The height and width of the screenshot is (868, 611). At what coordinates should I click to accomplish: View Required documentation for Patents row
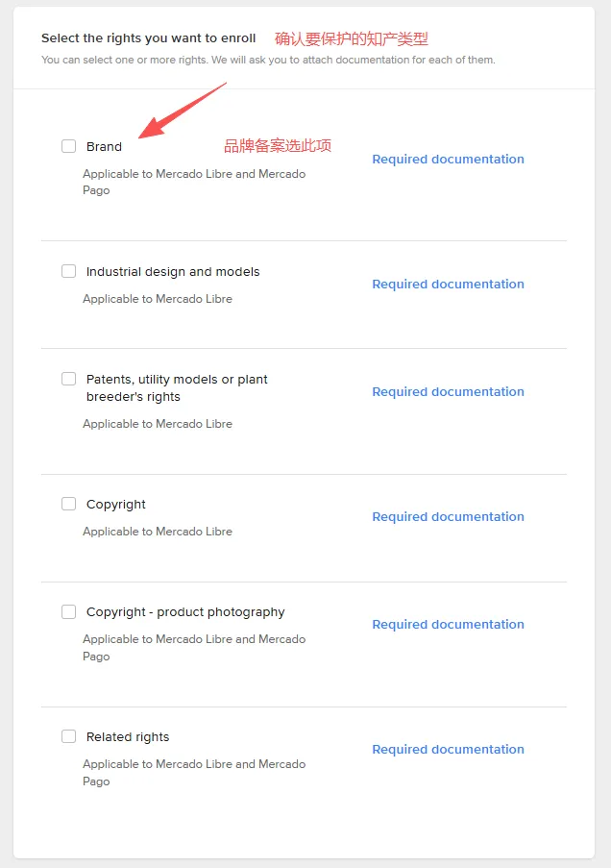coord(448,392)
